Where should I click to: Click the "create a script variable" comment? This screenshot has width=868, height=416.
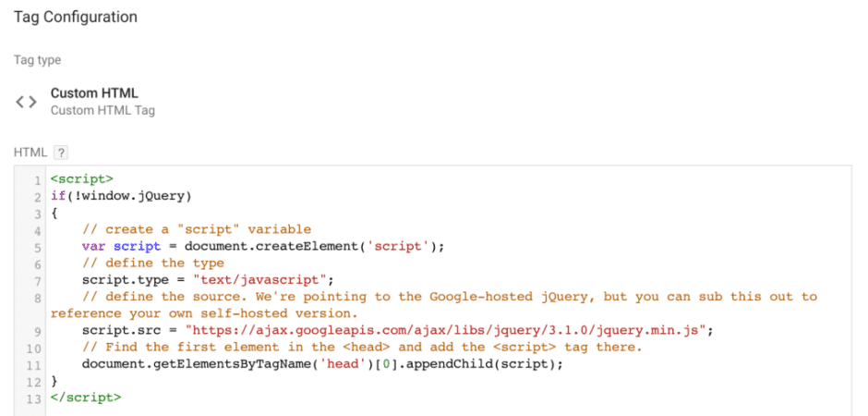196,229
